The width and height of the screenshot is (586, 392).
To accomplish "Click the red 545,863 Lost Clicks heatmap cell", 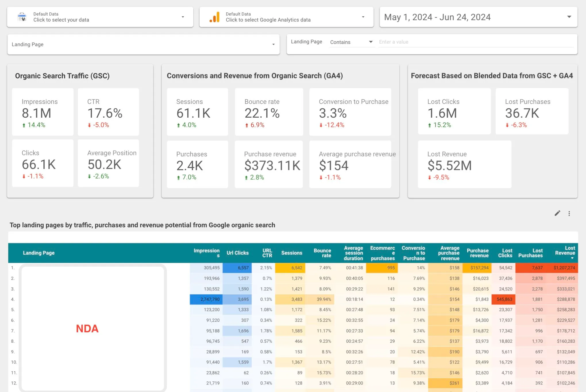I will click(504, 299).
